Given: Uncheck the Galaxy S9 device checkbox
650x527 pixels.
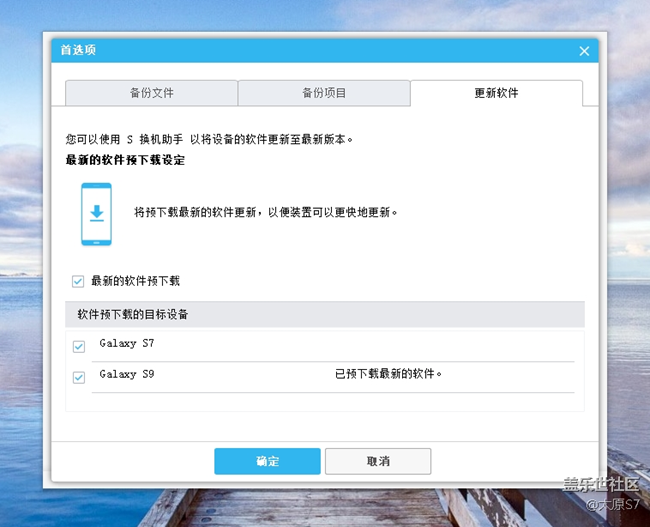Looking at the screenshot, I should click(79, 377).
